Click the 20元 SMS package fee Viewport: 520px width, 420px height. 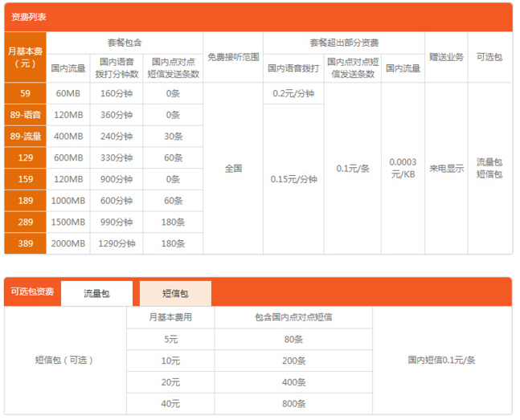coord(170,382)
